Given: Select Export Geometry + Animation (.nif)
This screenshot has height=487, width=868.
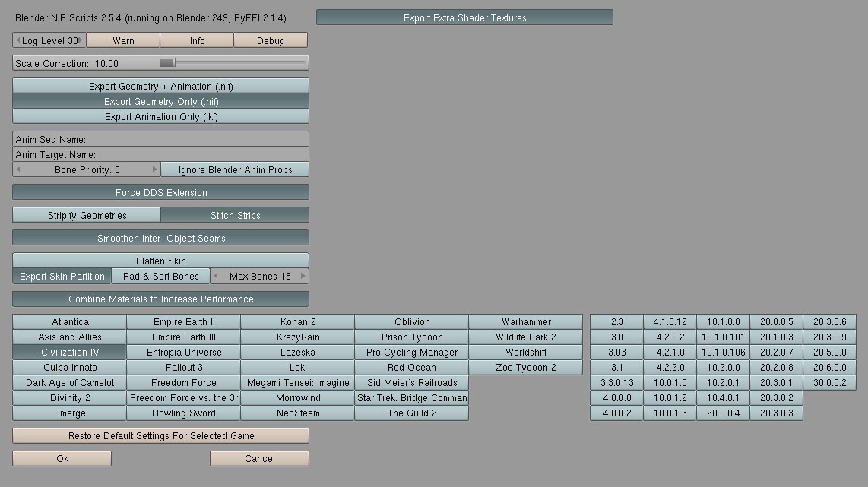Looking at the screenshot, I should 160,87.
